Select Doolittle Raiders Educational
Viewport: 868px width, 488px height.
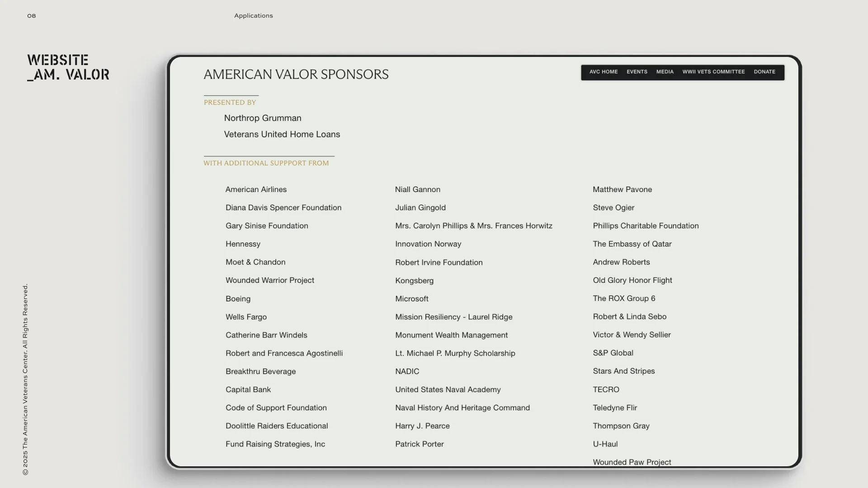pos(277,426)
